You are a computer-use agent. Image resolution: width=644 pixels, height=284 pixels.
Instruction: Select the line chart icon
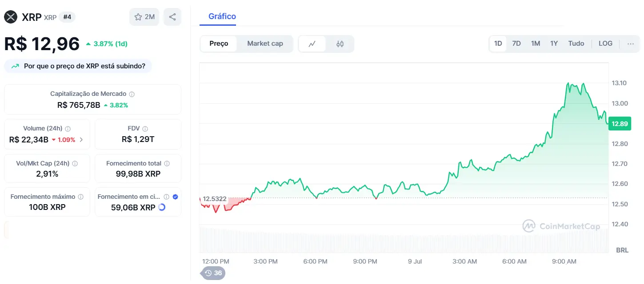(x=313, y=43)
